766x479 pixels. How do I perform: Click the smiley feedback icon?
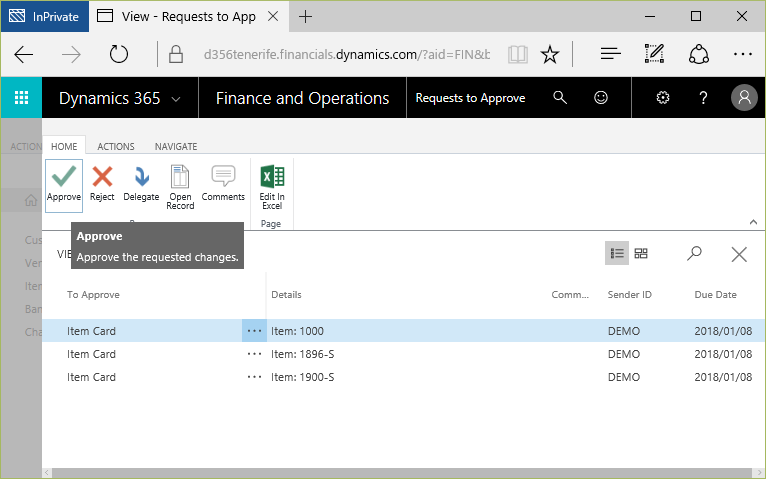click(x=601, y=98)
